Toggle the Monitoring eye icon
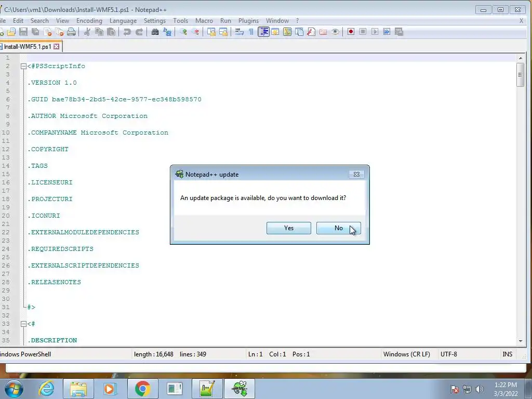 click(335, 32)
